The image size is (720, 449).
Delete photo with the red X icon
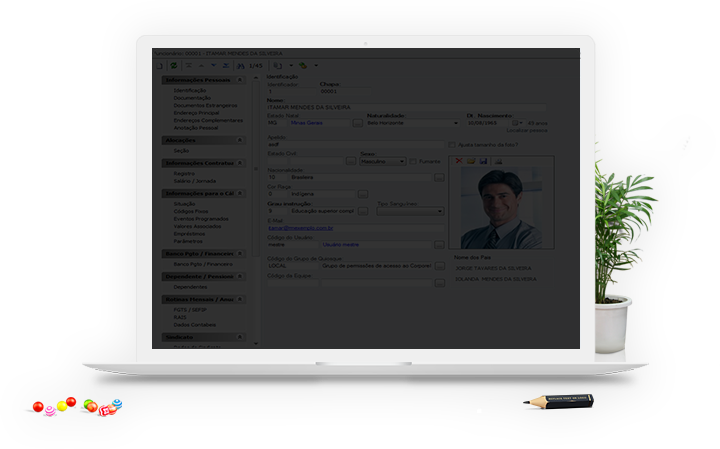pos(458,161)
